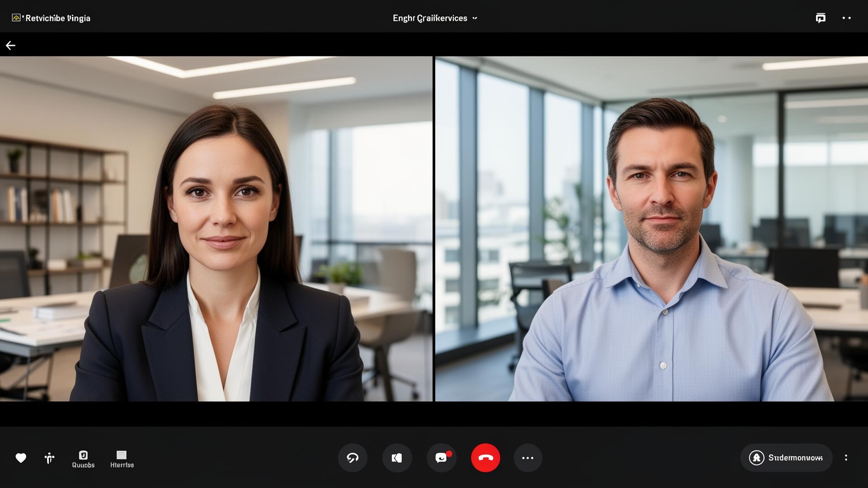Select the man's video tile
The image size is (868, 488).
point(651,228)
